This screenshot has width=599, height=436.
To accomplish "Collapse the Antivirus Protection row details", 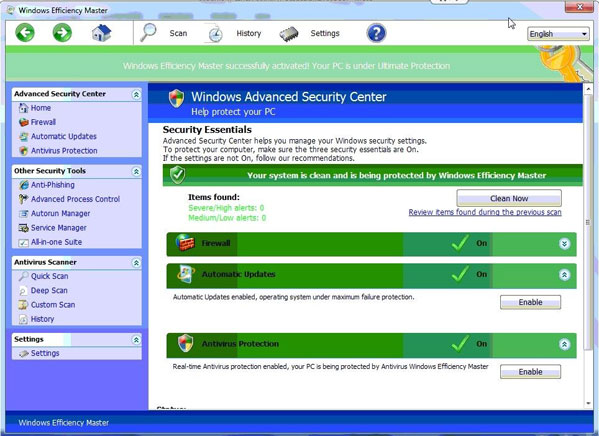I will pyautogui.click(x=564, y=344).
